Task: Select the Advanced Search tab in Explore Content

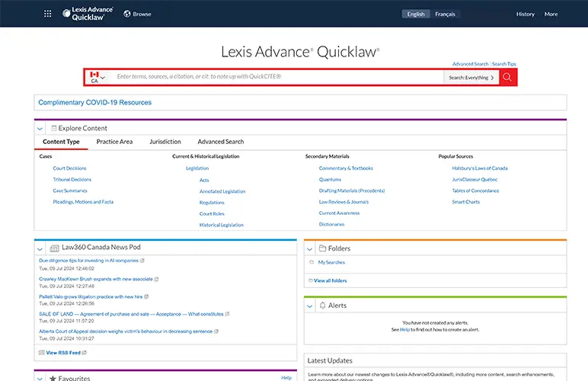Action: (221, 142)
